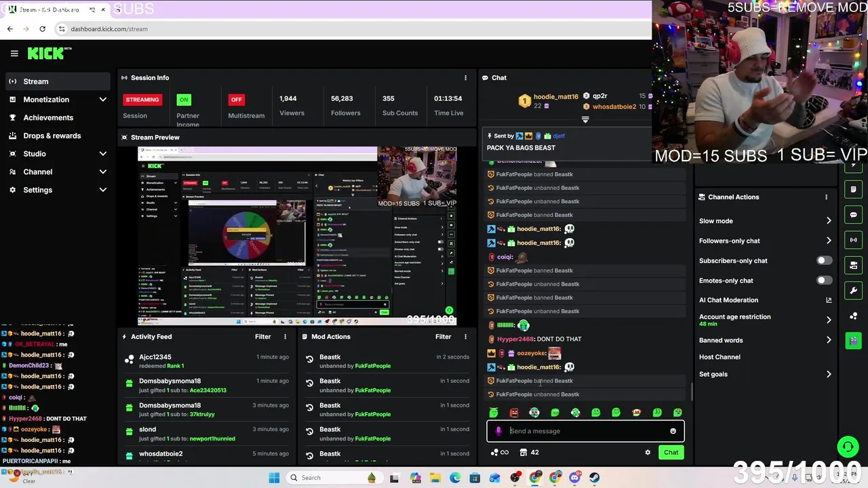Toggle the Multistream OFF badge

pos(236,100)
